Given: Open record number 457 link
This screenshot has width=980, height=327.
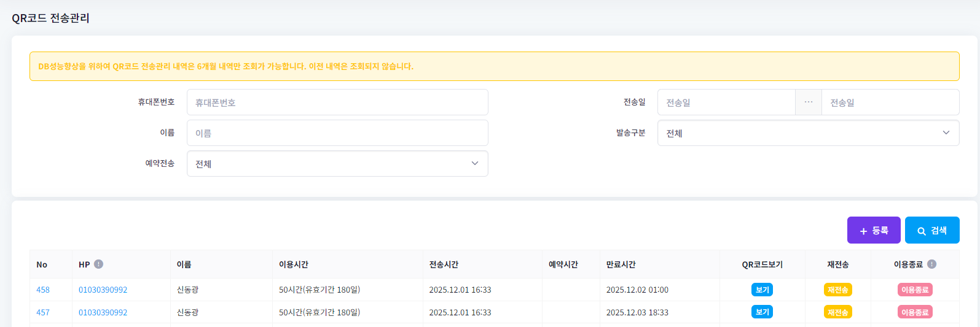Looking at the screenshot, I should pos(43,312).
